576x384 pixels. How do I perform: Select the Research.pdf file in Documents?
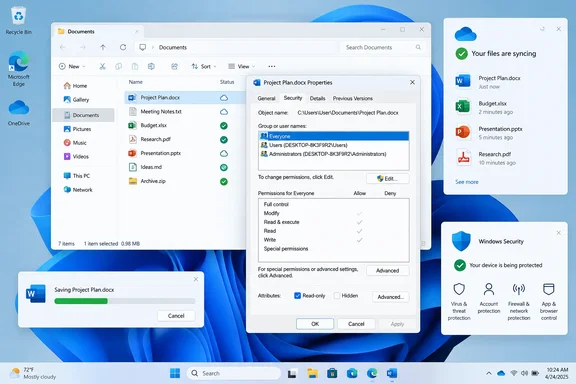point(184,139)
